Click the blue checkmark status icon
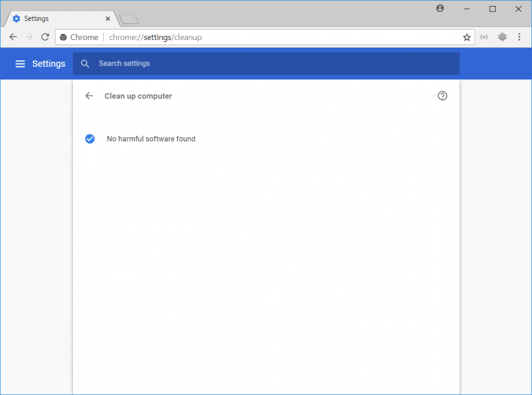The image size is (532, 395). [90, 138]
